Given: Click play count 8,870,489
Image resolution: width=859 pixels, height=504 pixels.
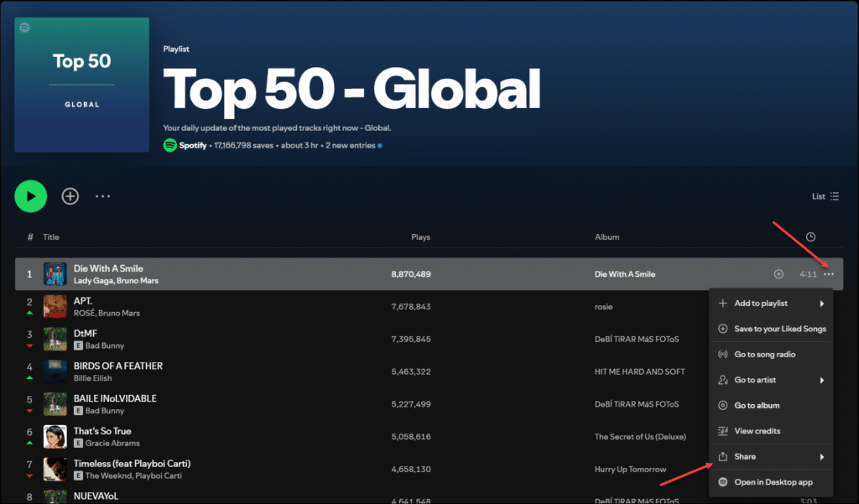Looking at the screenshot, I should 411,274.
